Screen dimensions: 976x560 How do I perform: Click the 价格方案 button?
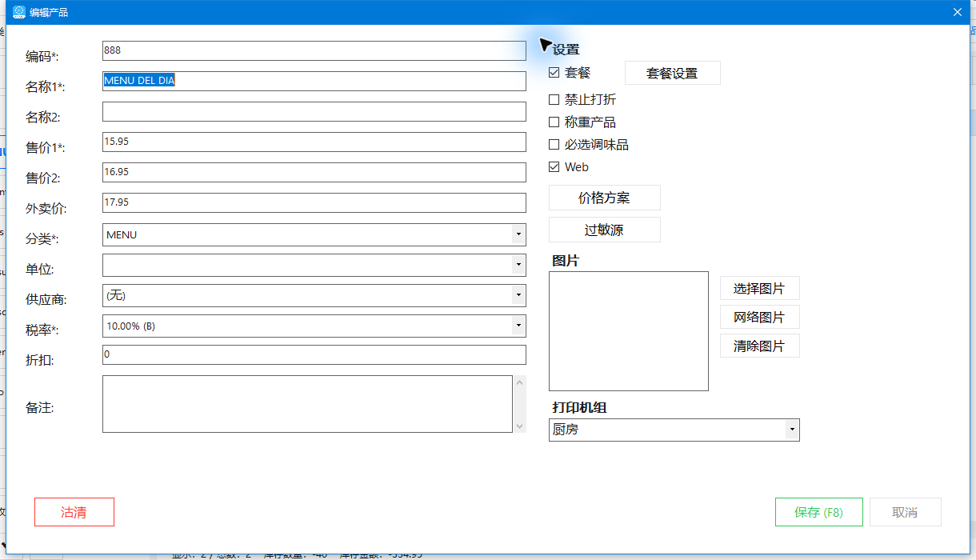(x=605, y=198)
